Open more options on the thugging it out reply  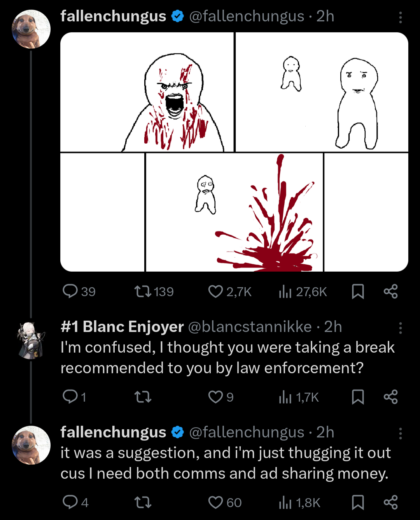400,433
